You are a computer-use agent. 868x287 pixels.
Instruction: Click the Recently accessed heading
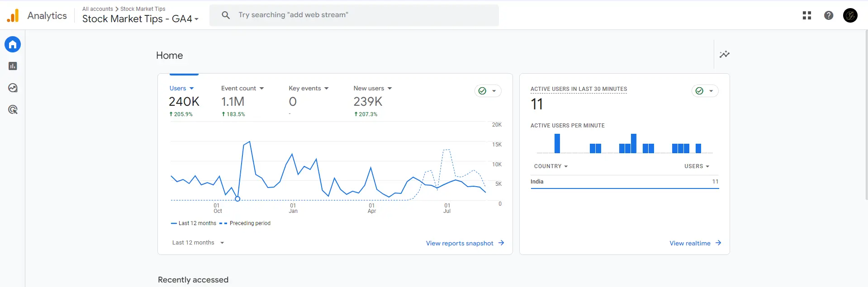(x=193, y=280)
